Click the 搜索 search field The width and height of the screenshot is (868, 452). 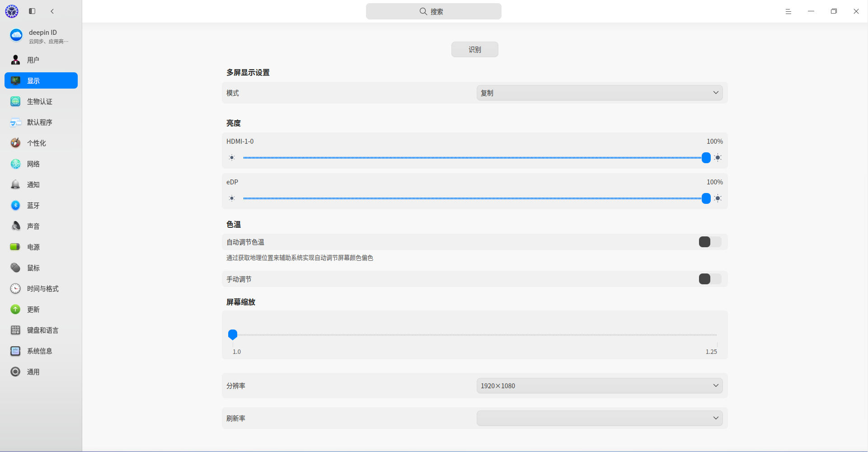(434, 11)
